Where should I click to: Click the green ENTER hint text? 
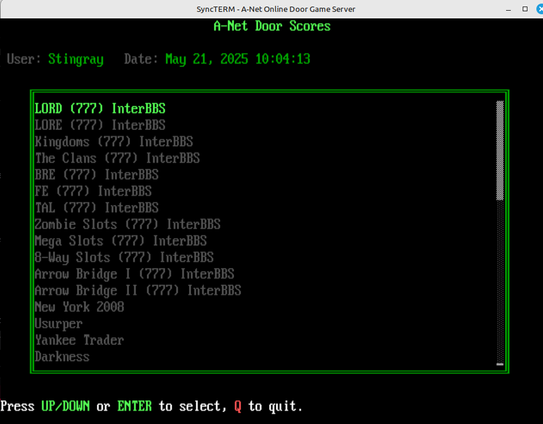tap(134, 406)
